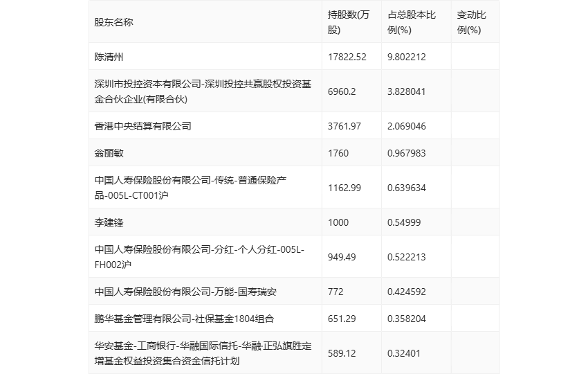
Task: Click share percentage 0.639634
Action: (407, 188)
